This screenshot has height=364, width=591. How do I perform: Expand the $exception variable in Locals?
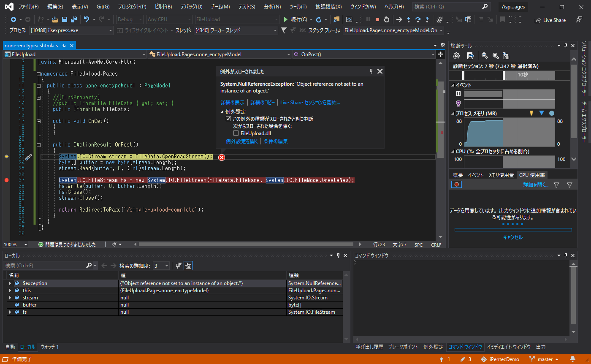pyautogui.click(x=10, y=283)
